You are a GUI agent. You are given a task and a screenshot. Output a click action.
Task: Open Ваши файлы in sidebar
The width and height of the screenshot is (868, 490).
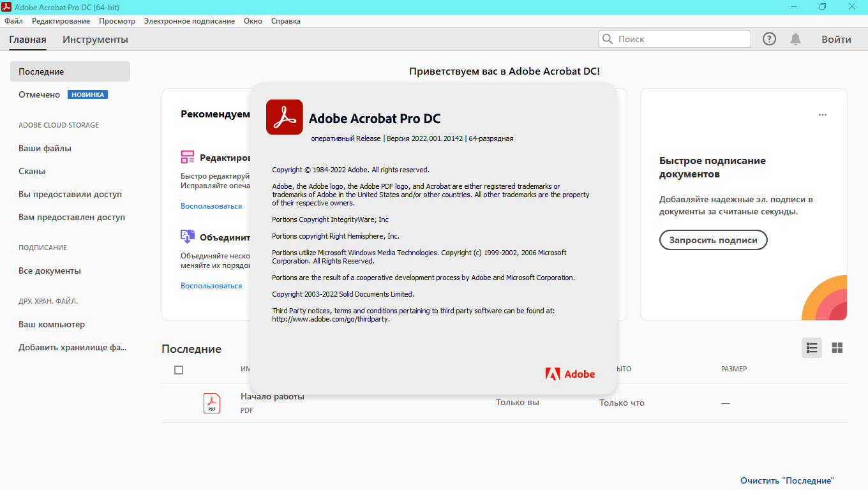(x=45, y=148)
